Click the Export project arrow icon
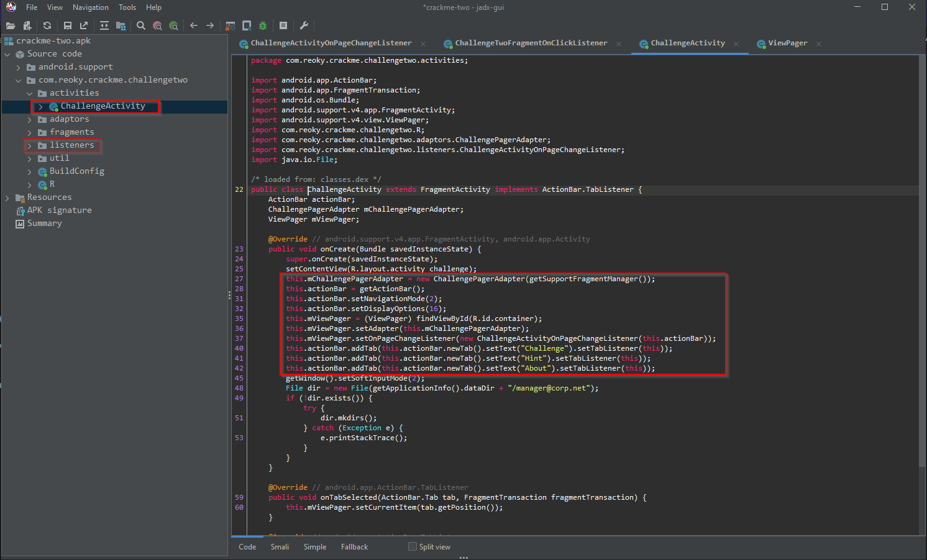This screenshot has width=927, height=560. coord(84,25)
